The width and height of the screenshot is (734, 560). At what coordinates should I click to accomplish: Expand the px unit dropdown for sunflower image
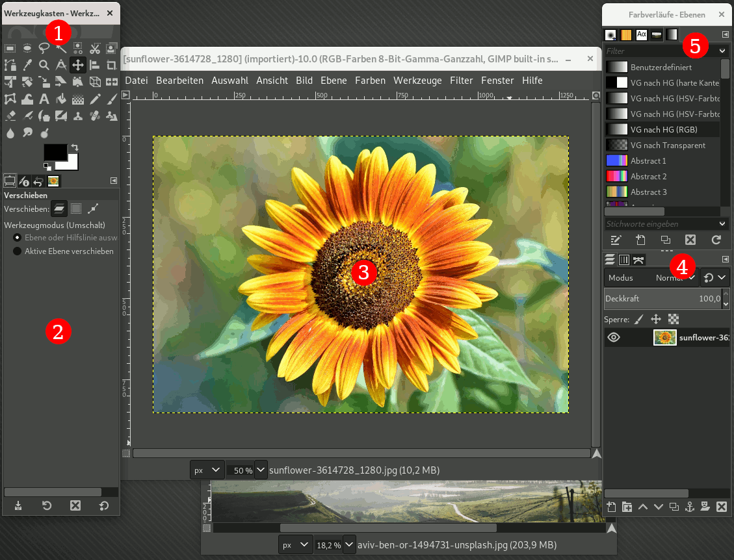coord(207,470)
